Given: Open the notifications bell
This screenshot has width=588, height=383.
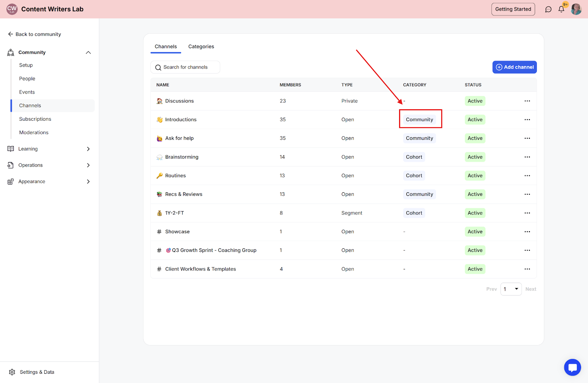Looking at the screenshot, I should 561,9.
